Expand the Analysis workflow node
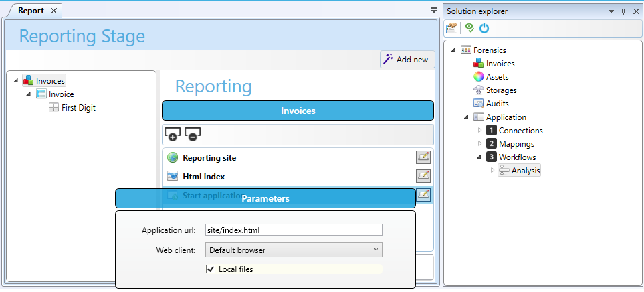Viewport: 644px width, 292px height. point(492,170)
